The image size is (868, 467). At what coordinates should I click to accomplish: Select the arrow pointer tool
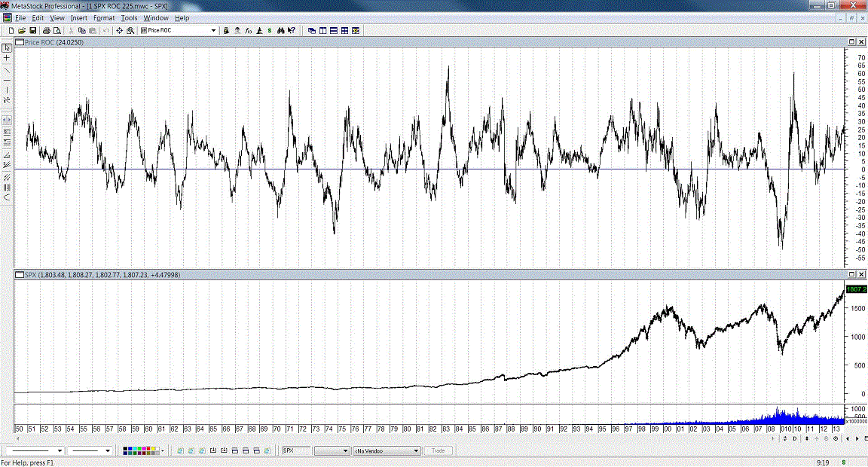tap(7, 47)
